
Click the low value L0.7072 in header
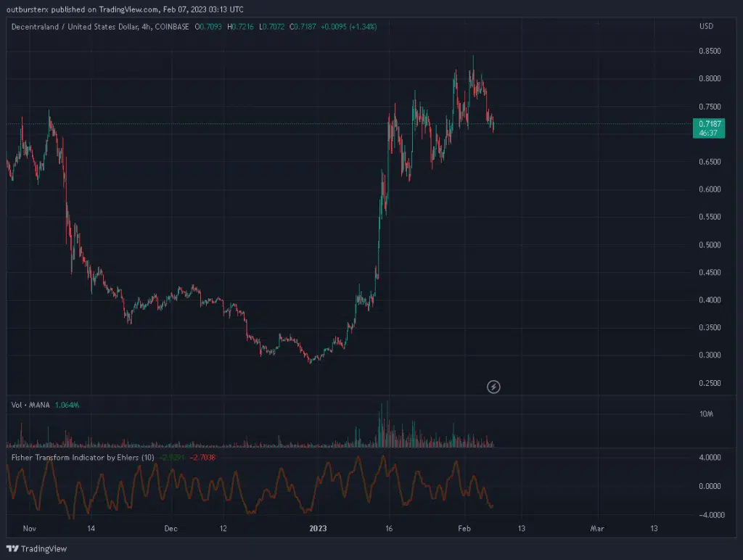[271, 27]
